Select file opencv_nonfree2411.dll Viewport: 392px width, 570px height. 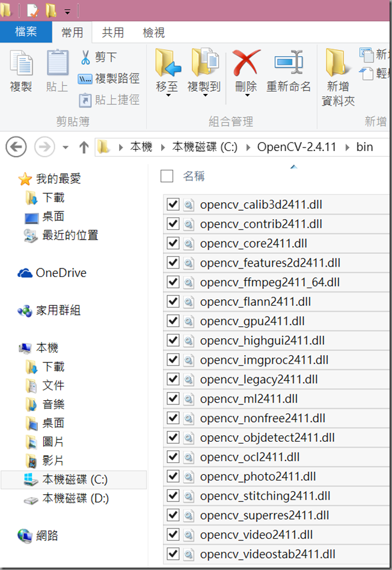[277, 418]
